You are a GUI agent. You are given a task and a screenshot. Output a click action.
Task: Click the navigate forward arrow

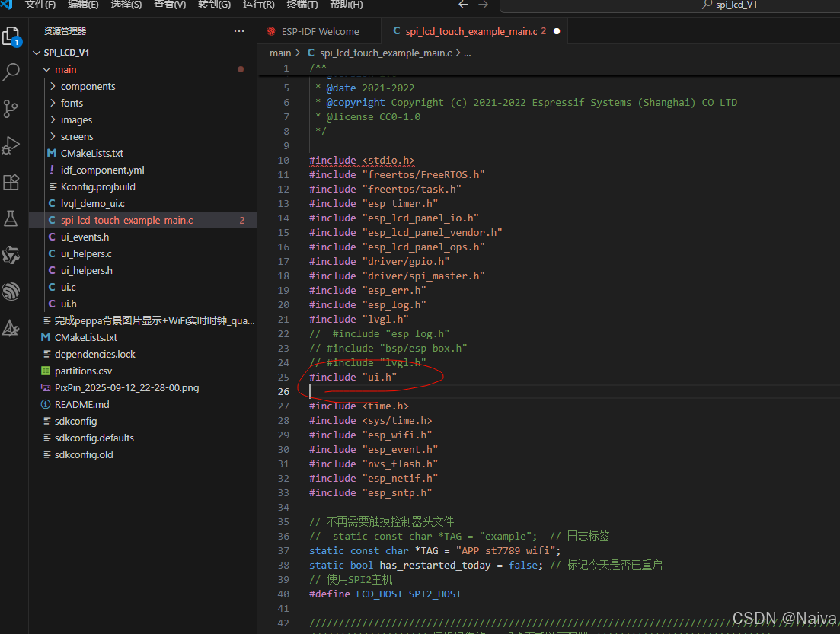click(484, 5)
